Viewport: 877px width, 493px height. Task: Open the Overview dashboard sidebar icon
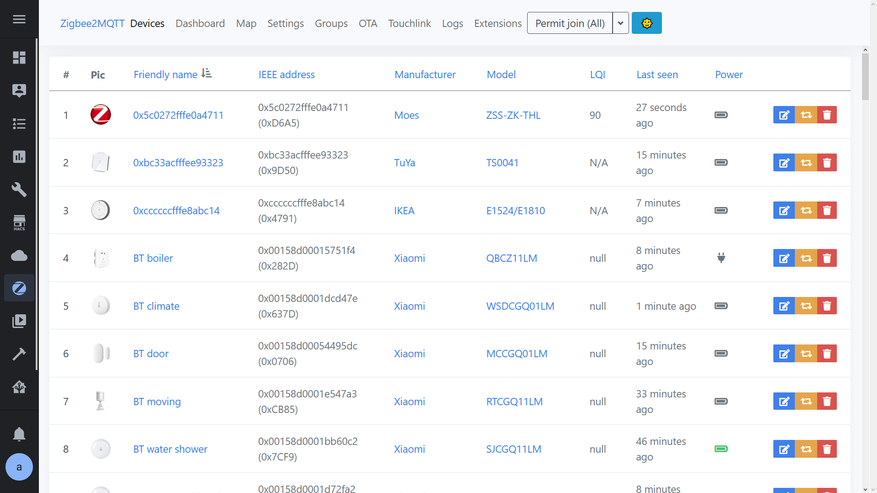(x=19, y=58)
